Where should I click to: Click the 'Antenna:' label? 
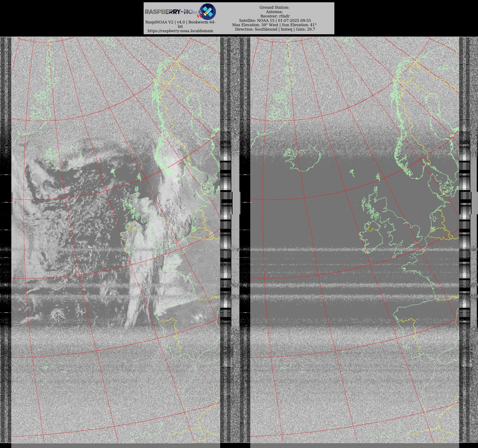pyautogui.click(x=274, y=12)
